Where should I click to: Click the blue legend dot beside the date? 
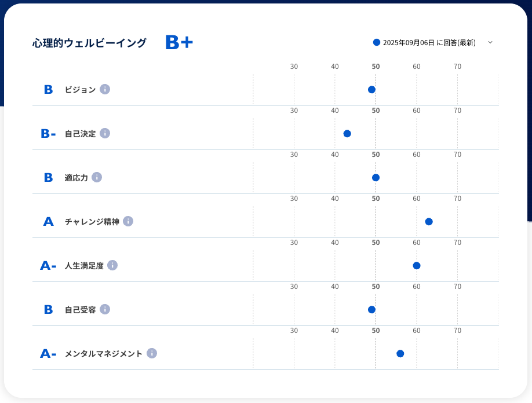[x=377, y=42]
